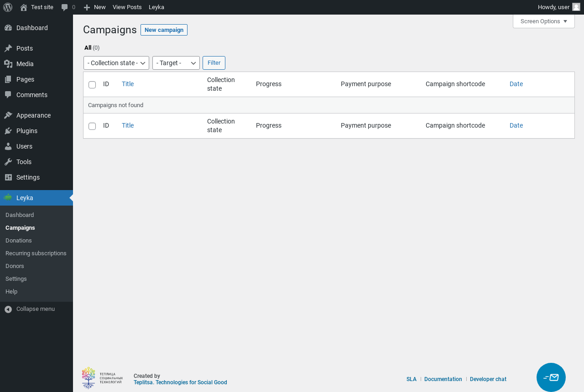Tick the select-all checkbox in table header
This screenshot has width=584, height=392.
pos(92,85)
